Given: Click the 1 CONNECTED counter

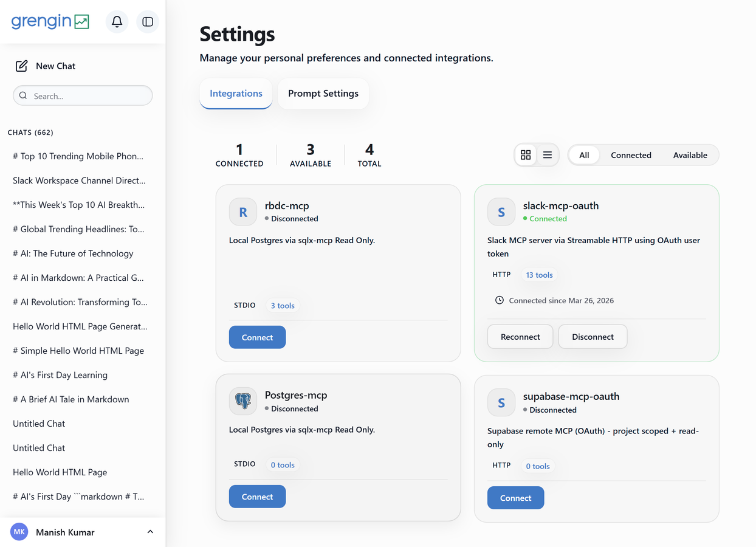Looking at the screenshot, I should [239, 155].
